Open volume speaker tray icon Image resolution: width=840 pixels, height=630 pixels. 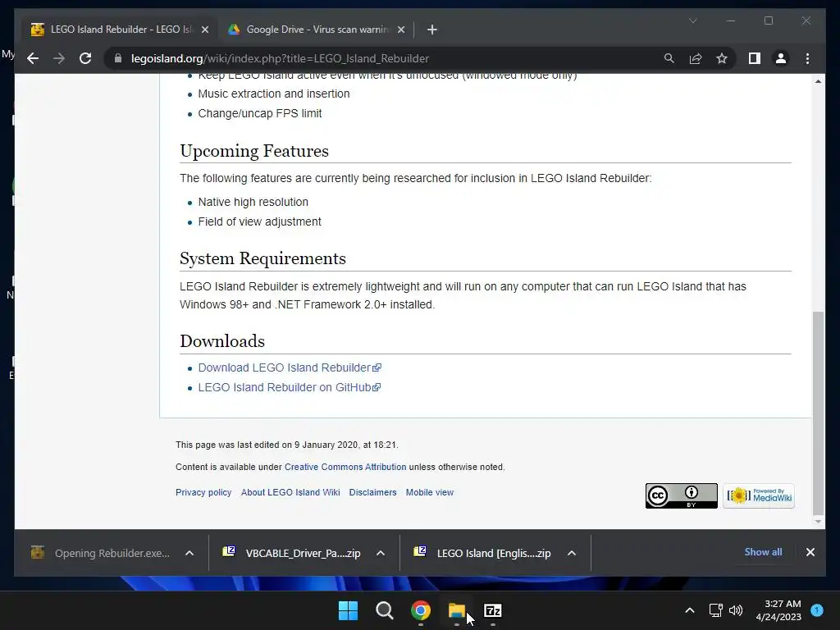pos(736,610)
